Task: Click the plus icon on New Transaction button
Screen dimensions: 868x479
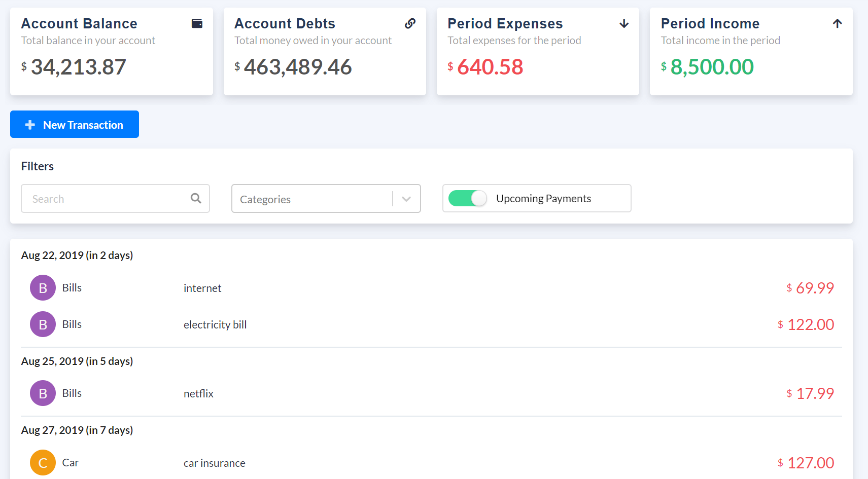Action: tap(30, 124)
